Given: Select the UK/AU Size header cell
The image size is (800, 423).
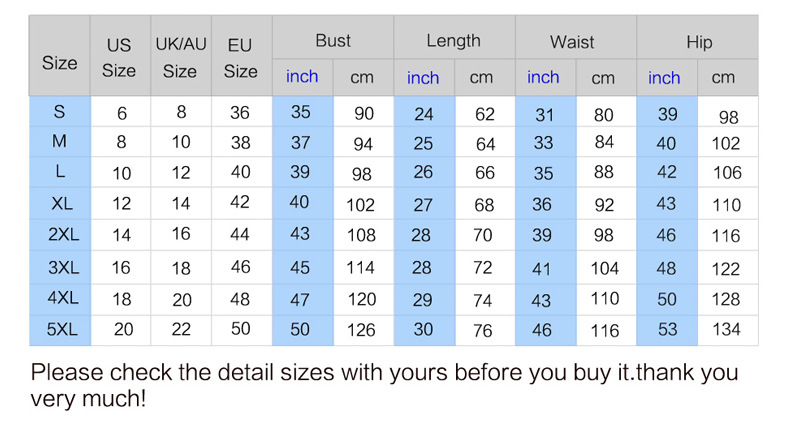Looking at the screenshot, I should click(180, 58).
